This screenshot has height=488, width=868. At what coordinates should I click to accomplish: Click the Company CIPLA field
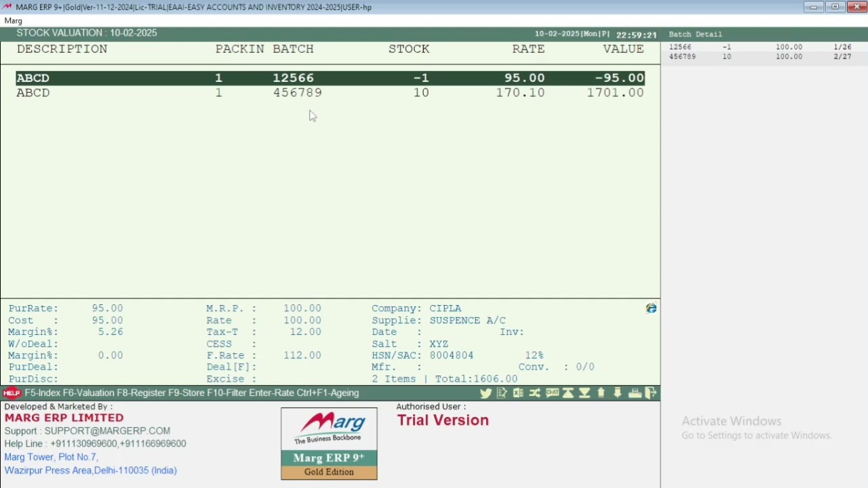pos(416,308)
